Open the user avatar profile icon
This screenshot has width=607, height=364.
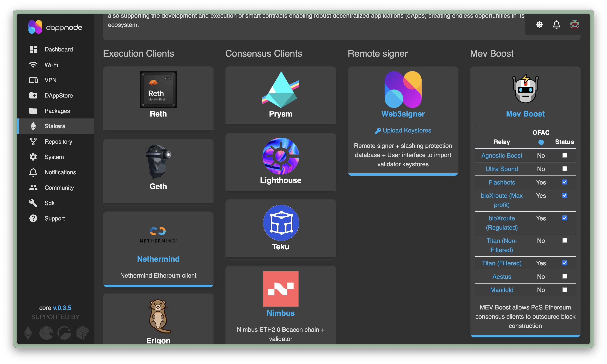click(574, 25)
